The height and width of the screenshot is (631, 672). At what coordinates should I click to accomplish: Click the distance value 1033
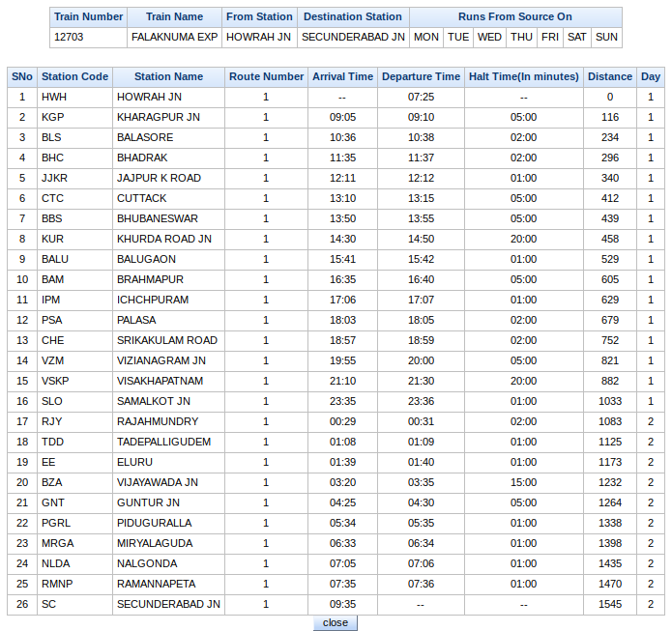[610, 401]
